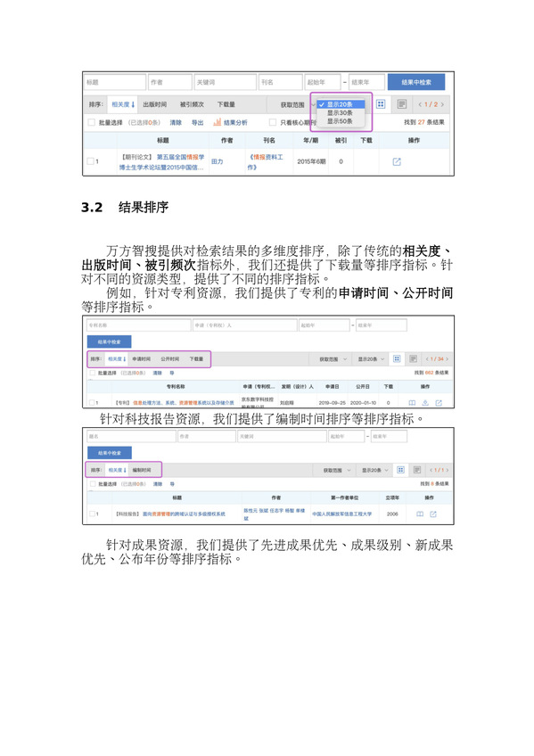Viewport: 534px width, 756px height.
Task: Open 获取范围 dropdown in tech report results
Action: pyautogui.click(x=337, y=470)
